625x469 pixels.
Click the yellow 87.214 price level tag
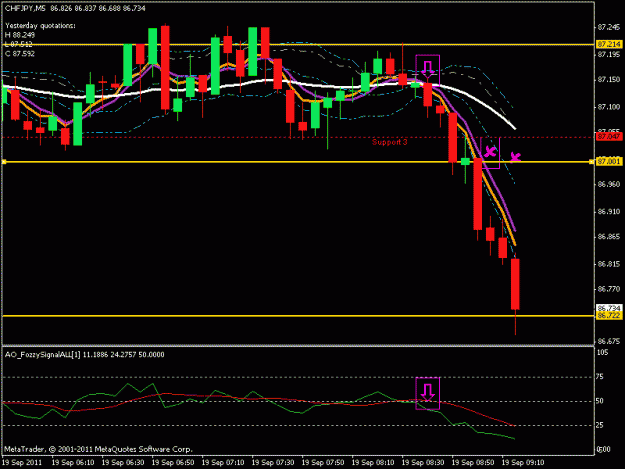pos(609,44)
